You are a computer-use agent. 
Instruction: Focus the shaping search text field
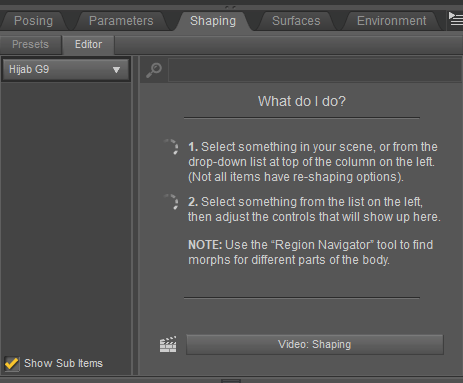[x=315, y=70]
